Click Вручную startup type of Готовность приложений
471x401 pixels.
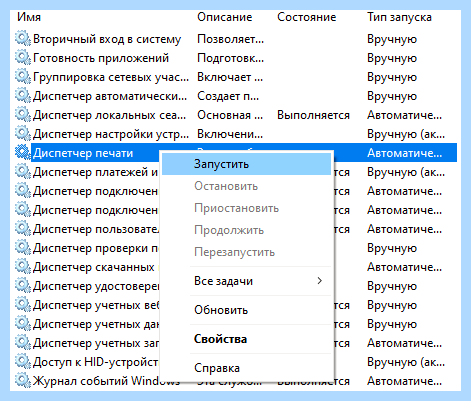tap(392, 58)
